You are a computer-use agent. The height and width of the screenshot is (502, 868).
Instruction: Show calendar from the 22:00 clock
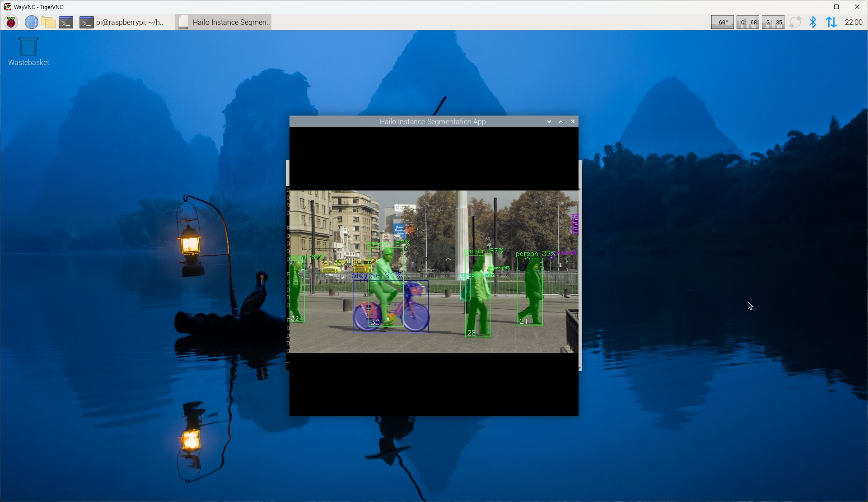click(853, 22)
